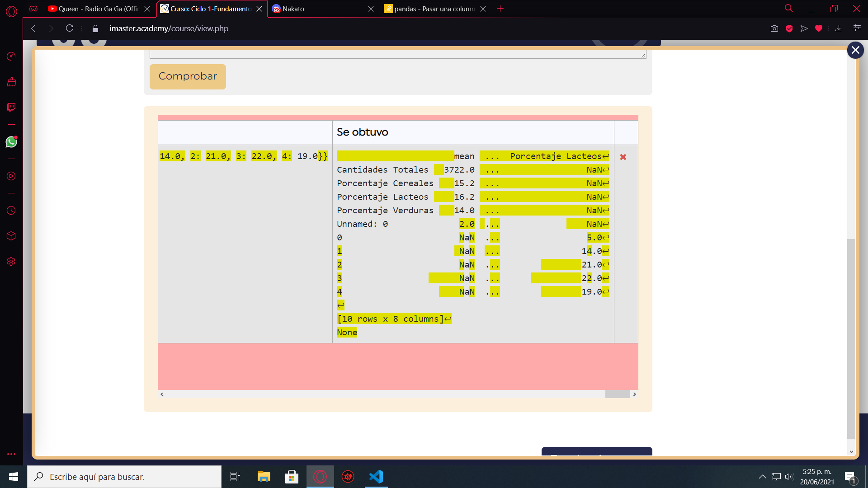Open sidebar three-dots setup menu
Screen dimensions: 868x488
pyautogui.click(x=11, y=454)
